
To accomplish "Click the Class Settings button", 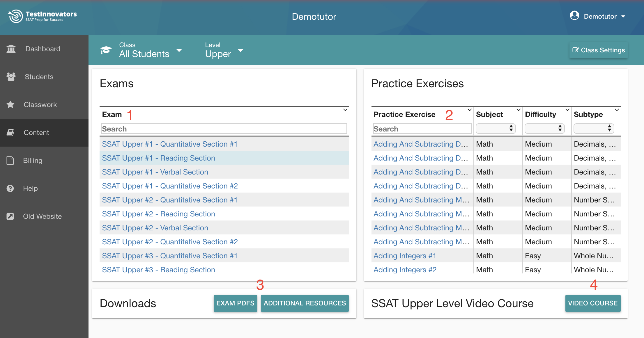I will [599, 50].
